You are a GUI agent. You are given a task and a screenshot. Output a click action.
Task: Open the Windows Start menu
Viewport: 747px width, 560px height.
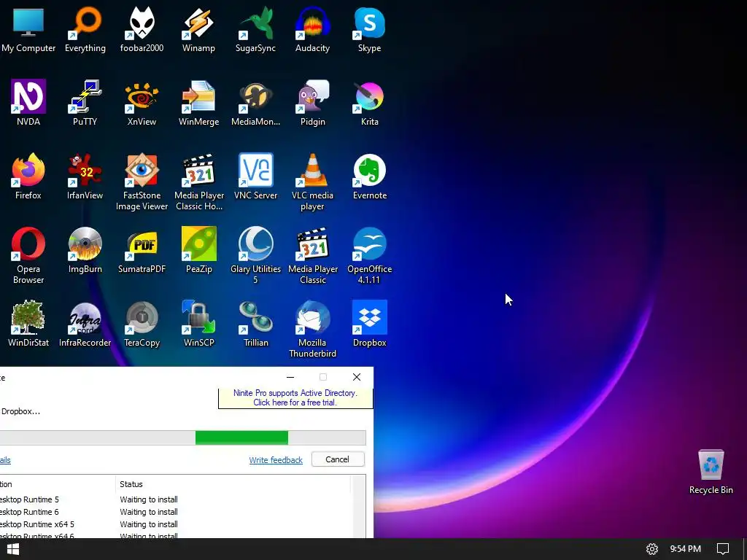pyautogui.click(x=13, y=549)
